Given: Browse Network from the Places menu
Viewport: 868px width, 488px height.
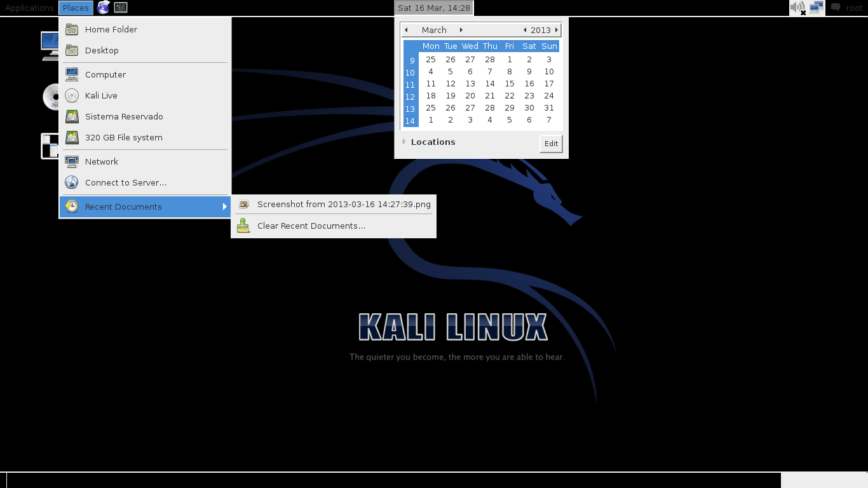Looking at the screenshot, I should tap(145, 161).
